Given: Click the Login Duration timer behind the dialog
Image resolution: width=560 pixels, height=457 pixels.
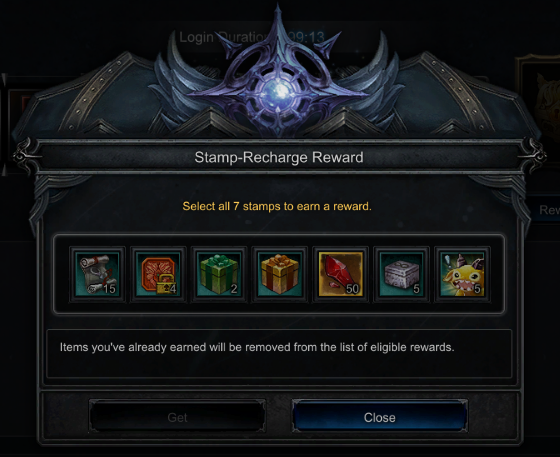Looking at the screenshot, I should 252,37.
